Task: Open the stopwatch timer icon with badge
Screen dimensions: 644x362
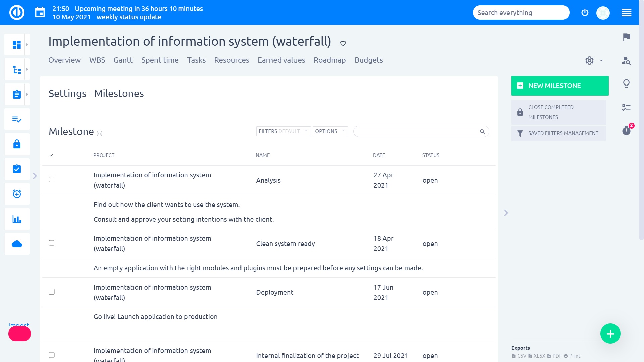Action: 626,130
